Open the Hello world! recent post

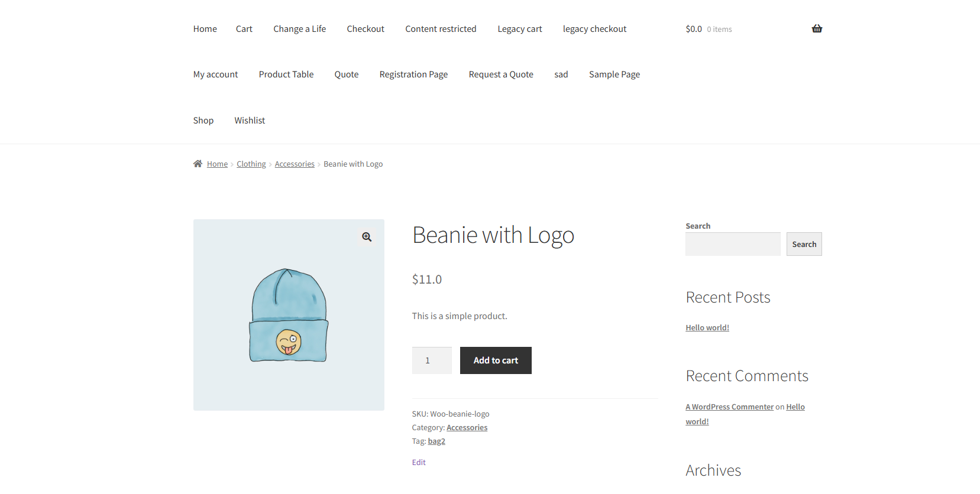click(707, 328)
